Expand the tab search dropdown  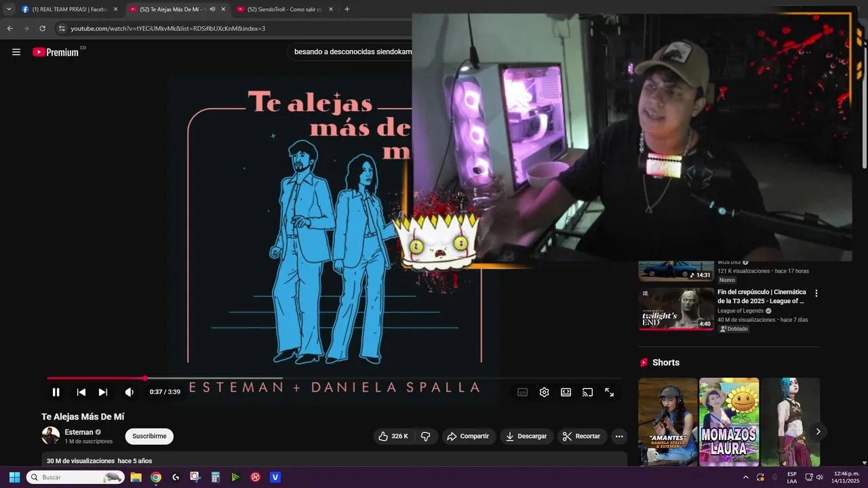[9, 9]
